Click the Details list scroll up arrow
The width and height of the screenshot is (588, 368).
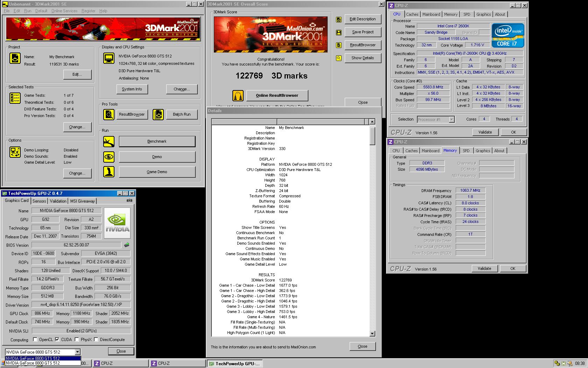pyautogui.click(x=372, y=122)
